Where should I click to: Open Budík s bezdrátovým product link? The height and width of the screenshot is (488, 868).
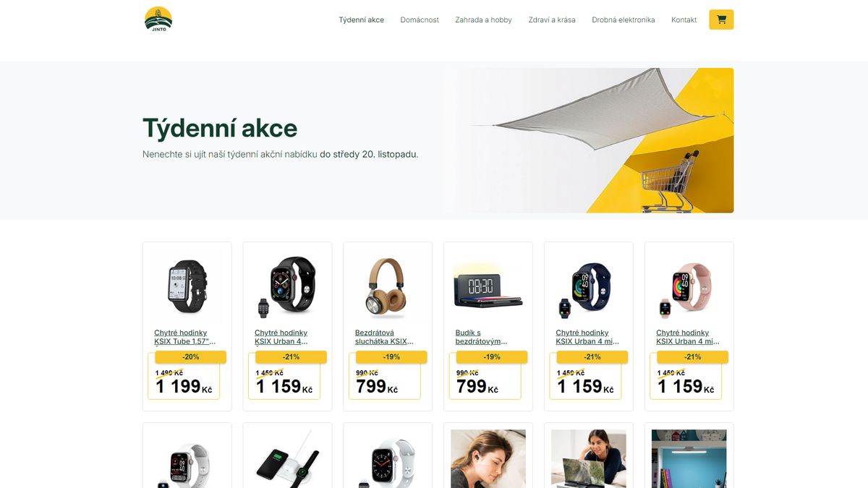482,337
